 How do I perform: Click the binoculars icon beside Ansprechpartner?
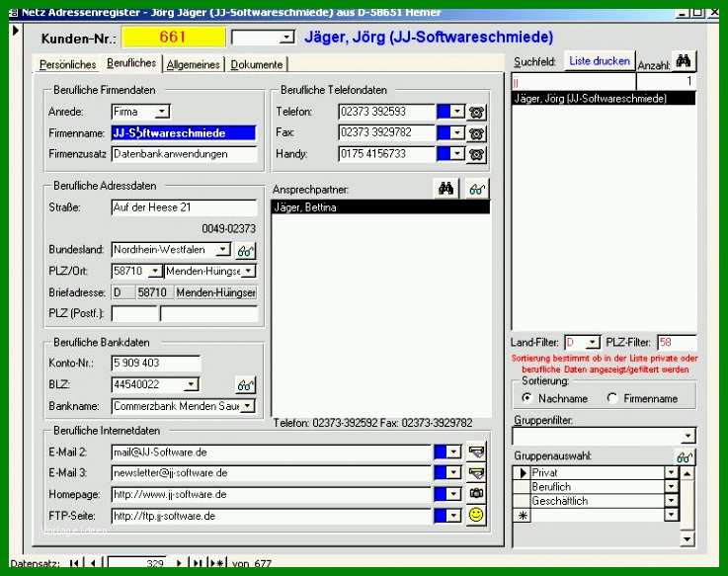[446, 189]
